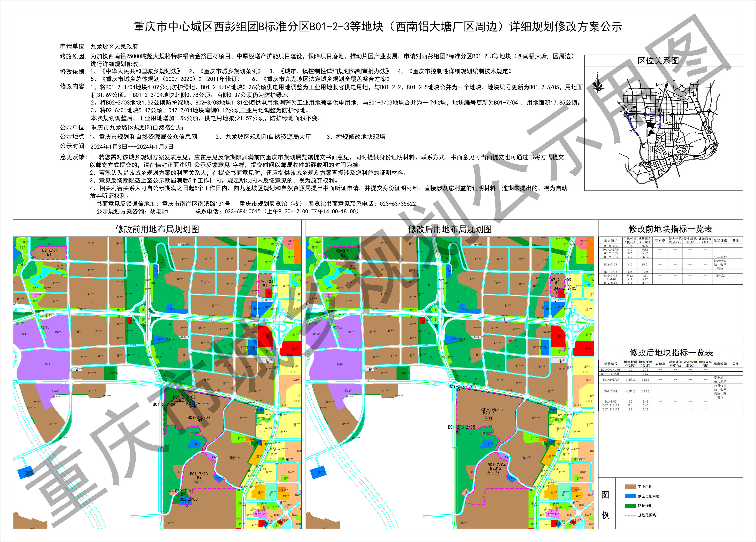Click the B01-2-3-1/05 label in after map
This screenshot has height=542, width=756.
pyautogui.click(x=462, y=387)
